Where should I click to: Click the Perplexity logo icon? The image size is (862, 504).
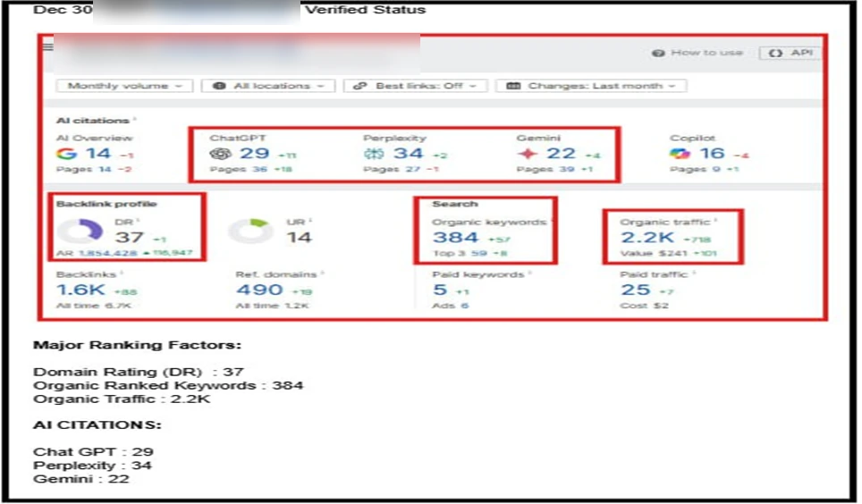373,154
